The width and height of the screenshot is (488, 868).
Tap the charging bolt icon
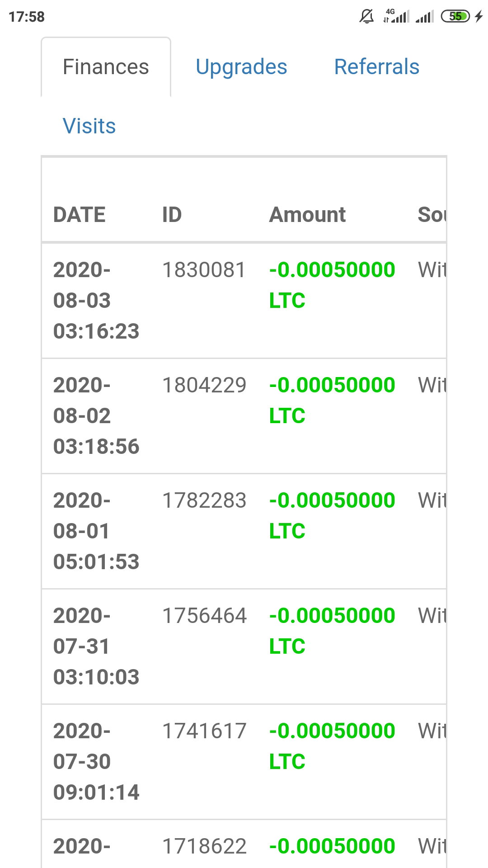(x=479, y=17)
